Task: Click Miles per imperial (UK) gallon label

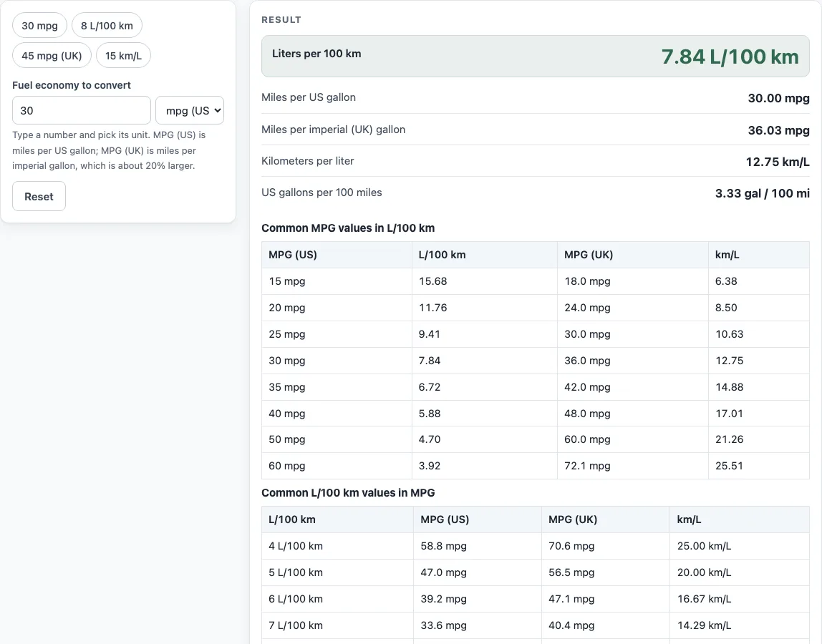Action: click(334, 130)
